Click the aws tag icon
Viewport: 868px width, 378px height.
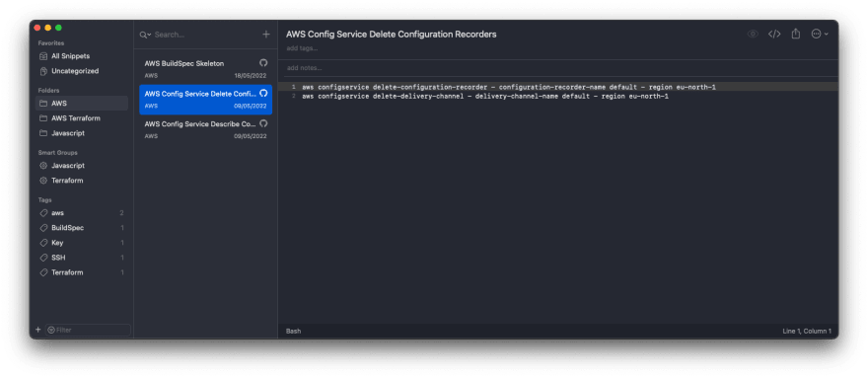pos(43,213)
